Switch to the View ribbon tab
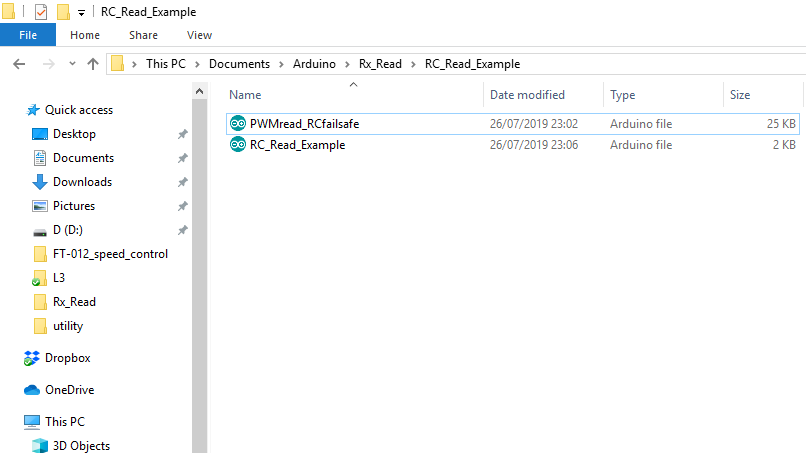Screen dimensions: 806x453 [199, 35]
